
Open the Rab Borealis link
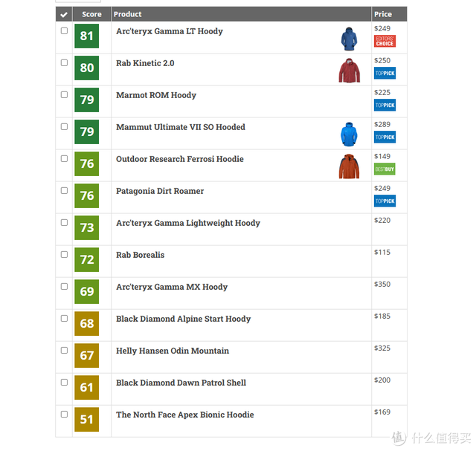point(141,255)
